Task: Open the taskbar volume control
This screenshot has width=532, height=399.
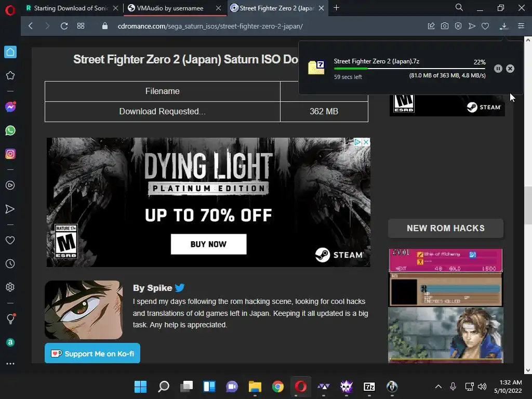Action: click(x=482, y=387)
